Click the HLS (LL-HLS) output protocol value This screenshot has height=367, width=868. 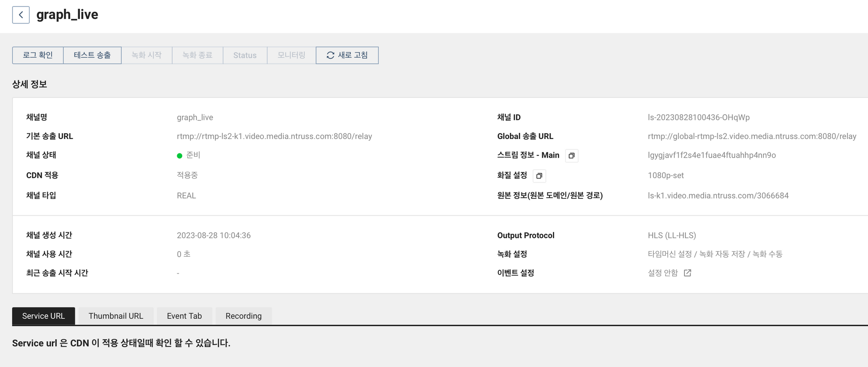tap(672, 235)
